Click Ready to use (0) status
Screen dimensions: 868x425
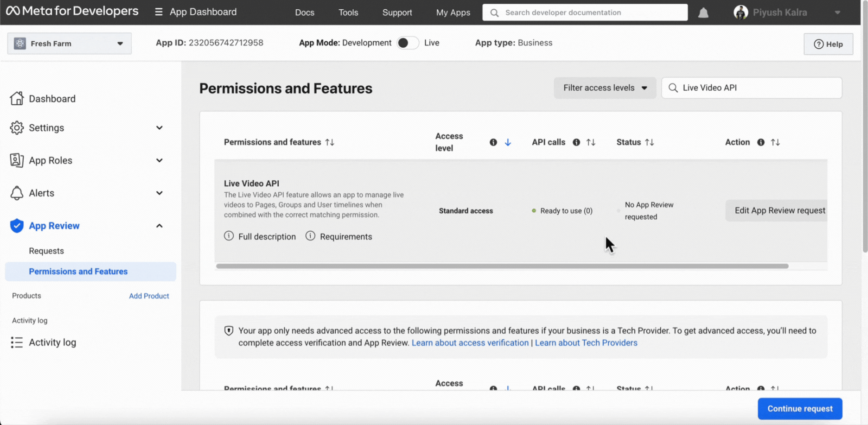566,211
